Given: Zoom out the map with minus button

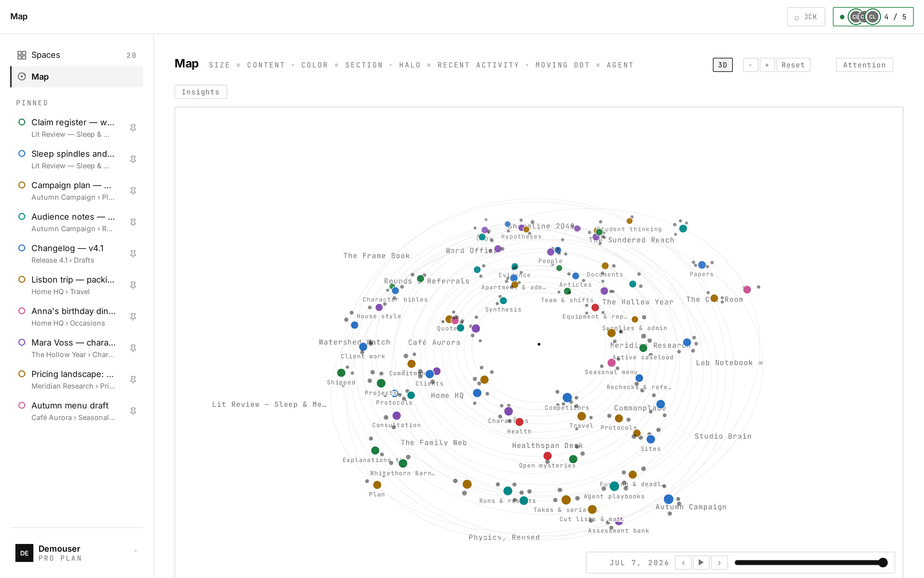Looking at the screenshot, I should tap(750, 65).
